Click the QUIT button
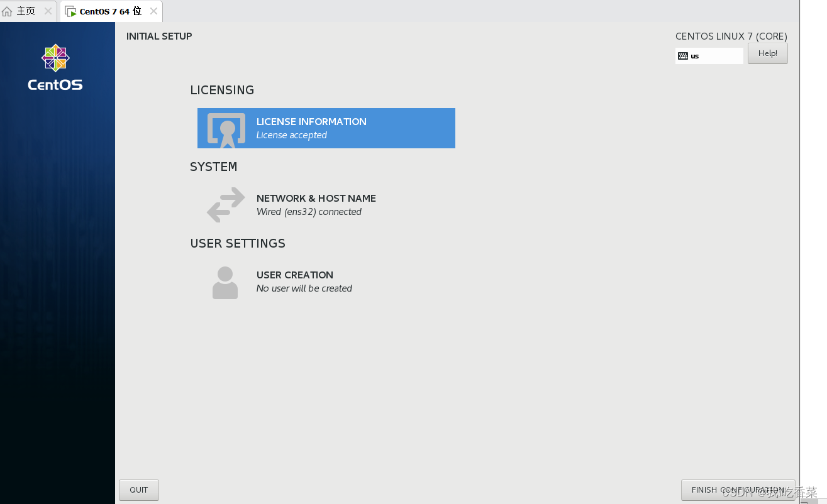Viewport: 827px width, 504px height. coord(139,490)
